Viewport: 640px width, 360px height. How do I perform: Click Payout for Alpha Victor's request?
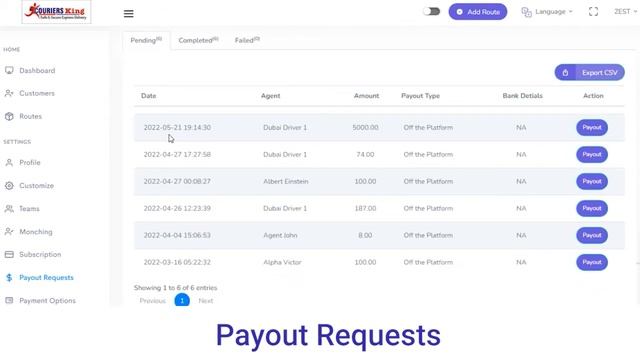592,262
